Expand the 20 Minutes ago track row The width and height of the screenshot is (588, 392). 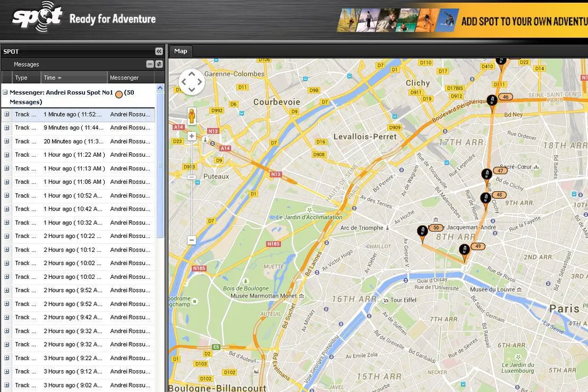[x=7, y=141]
